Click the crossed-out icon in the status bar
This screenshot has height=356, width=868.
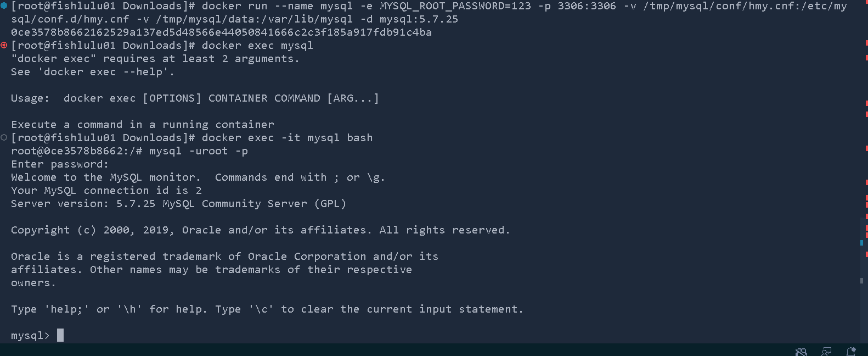[x=801, y=352]
